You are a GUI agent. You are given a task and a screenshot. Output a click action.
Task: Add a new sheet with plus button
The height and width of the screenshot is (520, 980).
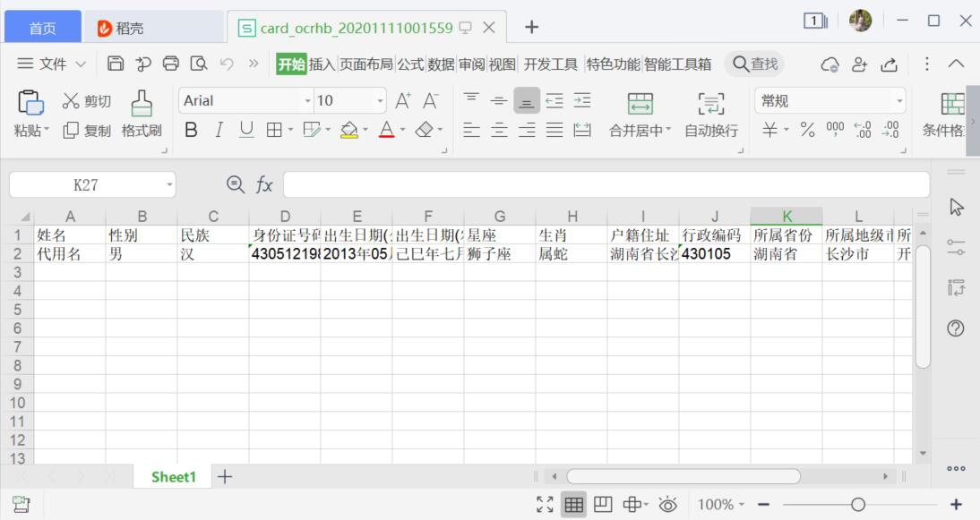pyautogui.click(x=224, y=477)
